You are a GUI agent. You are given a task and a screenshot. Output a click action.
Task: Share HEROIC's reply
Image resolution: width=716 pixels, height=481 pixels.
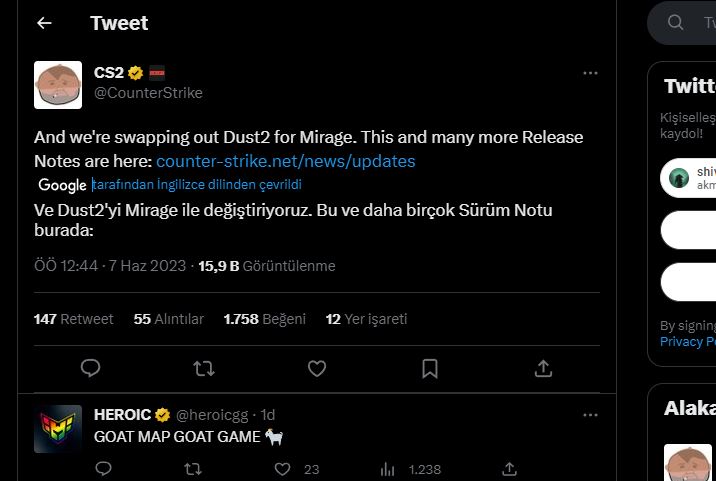coord(509,468)
